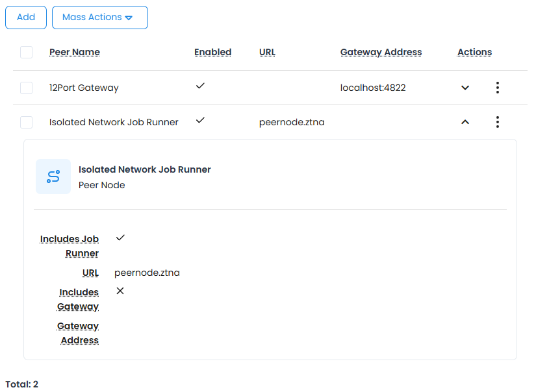This screenshot has width=536, height=392.
Task: Sort by the URL column
Action: 267,52
